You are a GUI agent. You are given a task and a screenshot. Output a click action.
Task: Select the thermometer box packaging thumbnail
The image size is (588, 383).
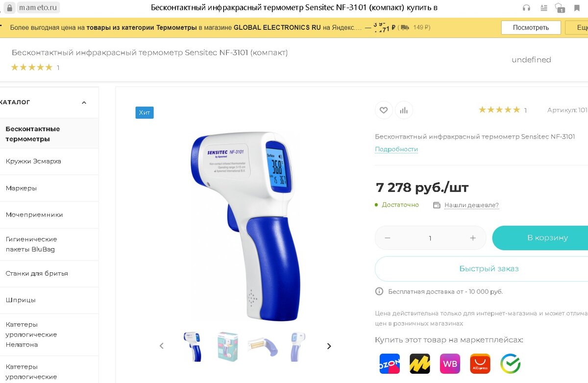point(228,346)
